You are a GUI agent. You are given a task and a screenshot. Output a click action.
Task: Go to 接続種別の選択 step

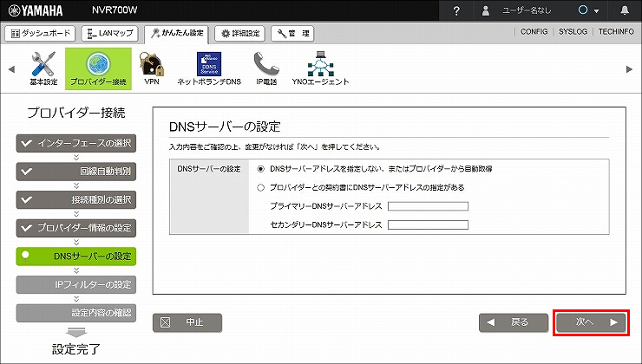[76, 199]
